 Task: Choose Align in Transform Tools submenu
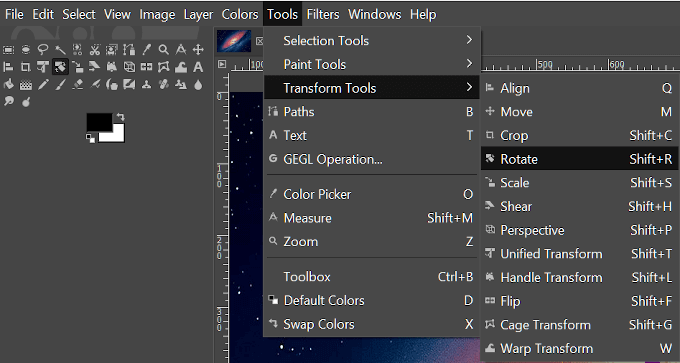tap(579, 88)
